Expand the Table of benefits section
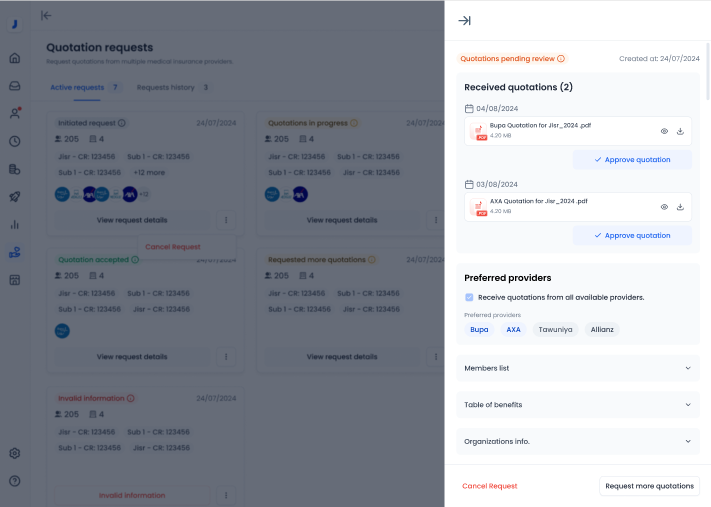The width and height of the screenshot is (711, 507). click(x=577, y=405)
